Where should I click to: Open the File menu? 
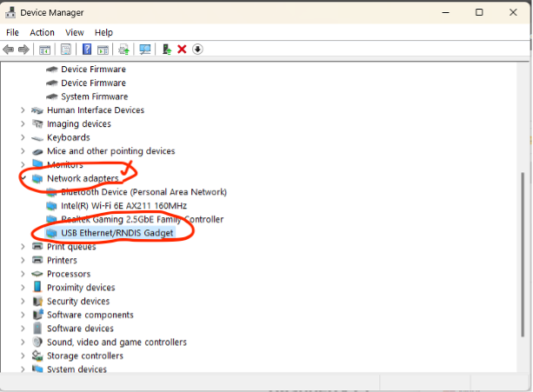12,32
